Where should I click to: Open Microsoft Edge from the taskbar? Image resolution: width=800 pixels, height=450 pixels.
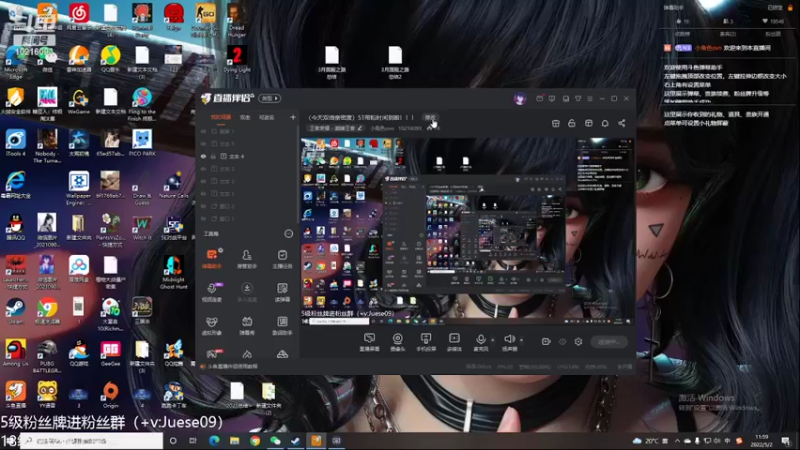[214, 441]
